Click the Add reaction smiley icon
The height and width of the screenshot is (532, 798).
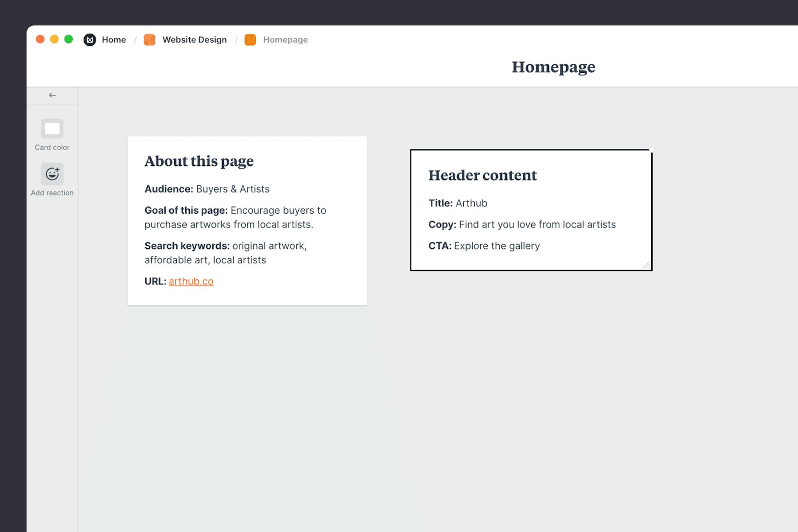52,173
